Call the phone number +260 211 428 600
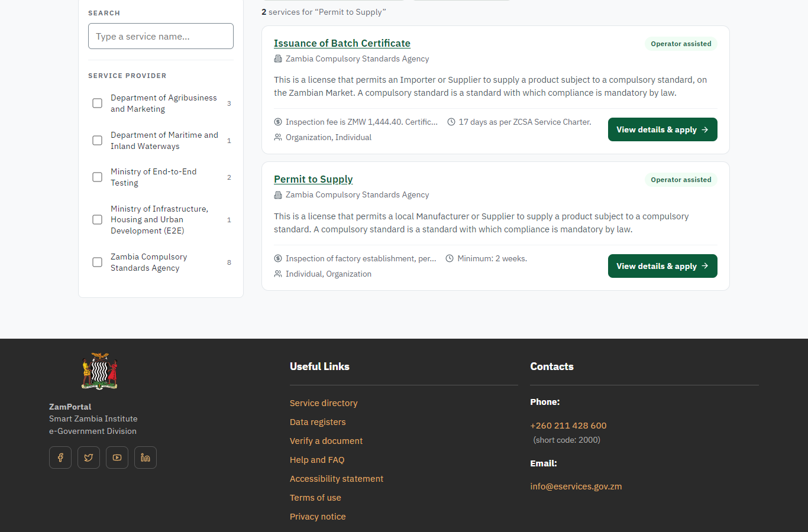The height and width of the screenshot is (532, 808). point(568,426)
